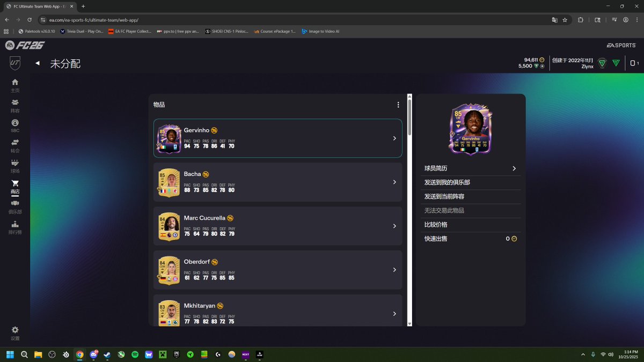The image size is (644, 362).
Task: Click 发送到当前阵容 option
Action: click(x=471, y=197)
